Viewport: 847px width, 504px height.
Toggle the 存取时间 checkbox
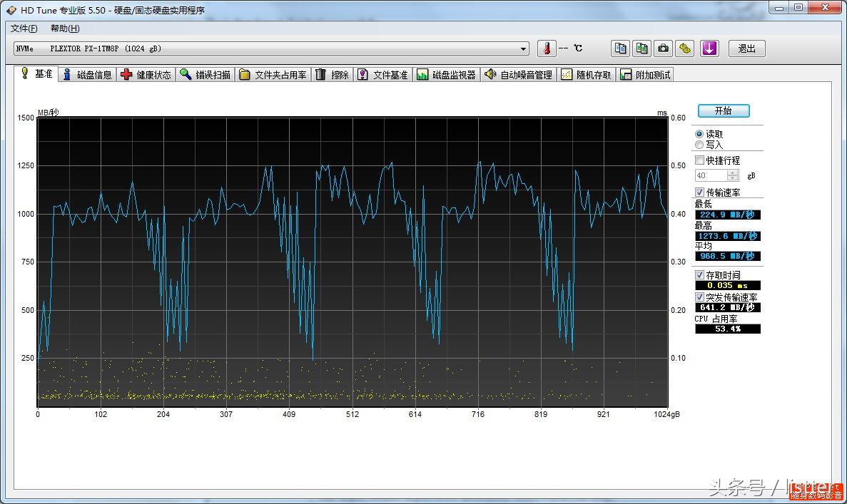(699, 275)
